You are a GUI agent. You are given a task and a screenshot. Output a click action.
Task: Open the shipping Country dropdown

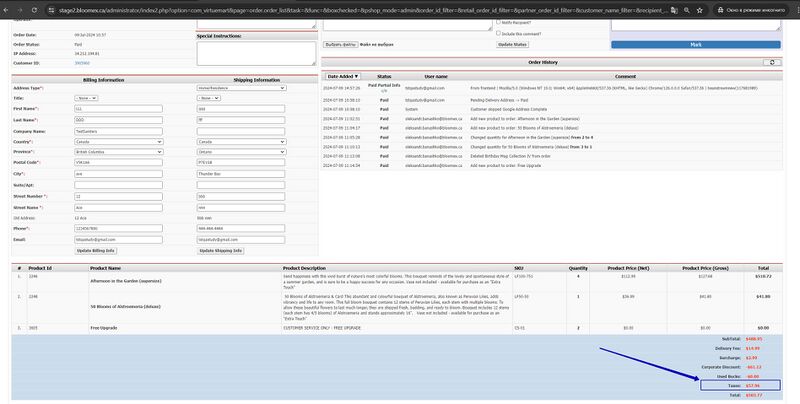coord(241,141)
